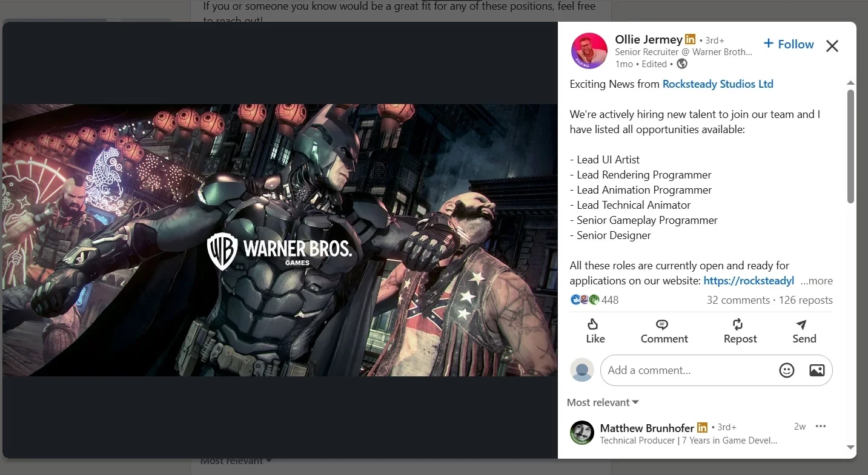Expand the Most relevant sort dropdown
This screenshot has height=475, width=868.
click(603, 402)
